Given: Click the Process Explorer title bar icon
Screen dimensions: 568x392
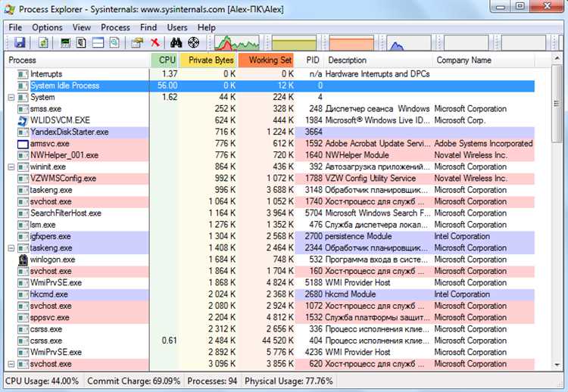Looking at the screenshot, I should click(x=8, y=8).
